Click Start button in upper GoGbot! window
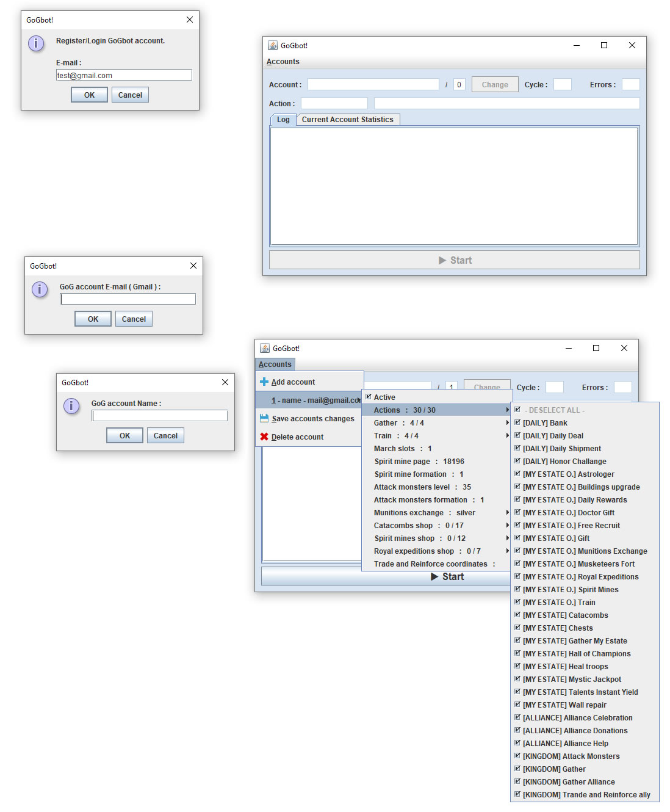 pyautogui.click(x=455, y=260)
